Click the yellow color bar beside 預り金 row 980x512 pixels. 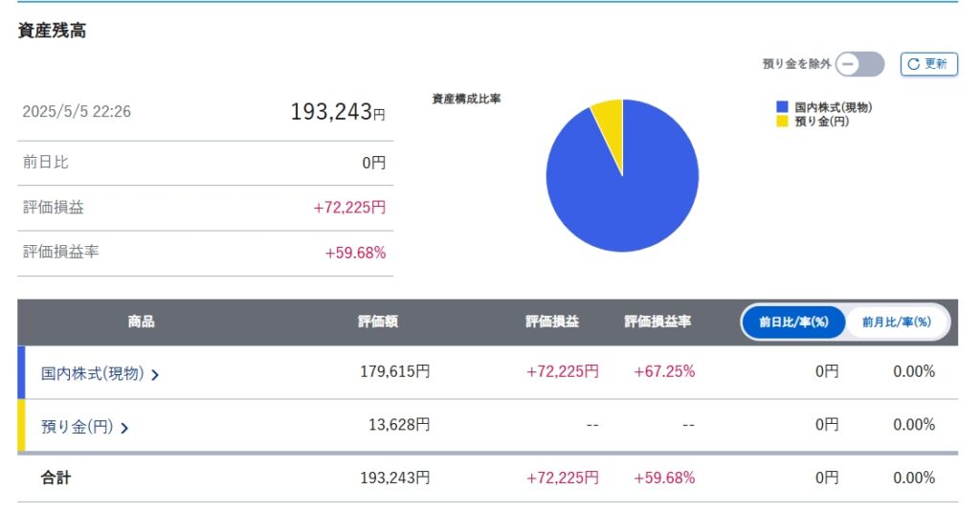(x=21, y=426)
